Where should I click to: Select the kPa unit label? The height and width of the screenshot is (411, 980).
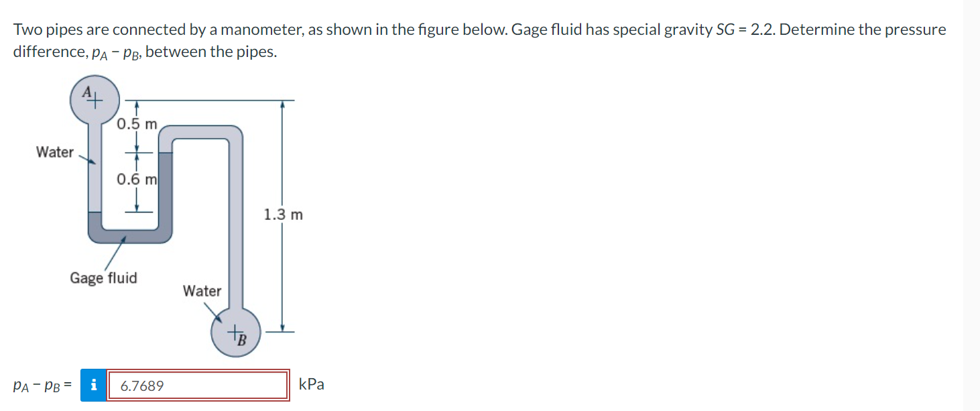click(x=311, y=384)
